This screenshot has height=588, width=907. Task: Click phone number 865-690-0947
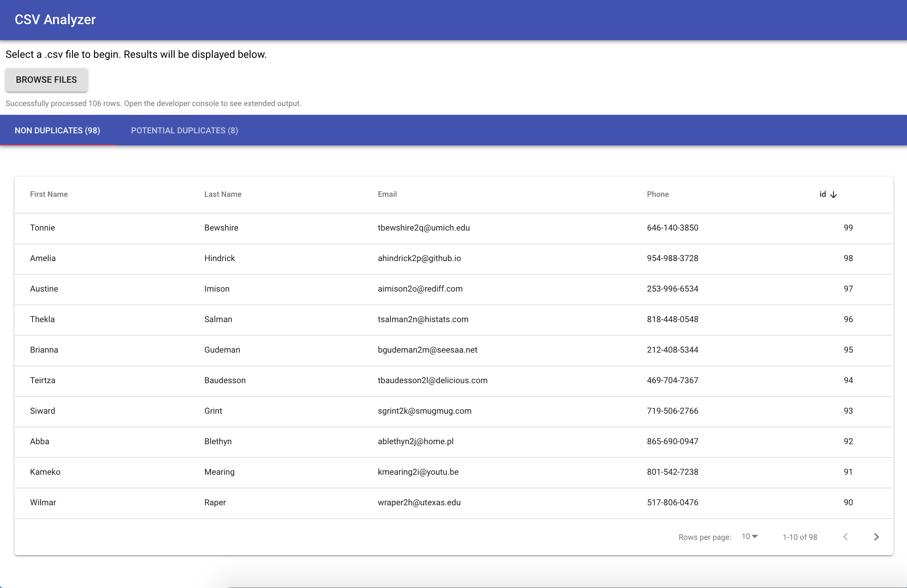click(672, 441)
